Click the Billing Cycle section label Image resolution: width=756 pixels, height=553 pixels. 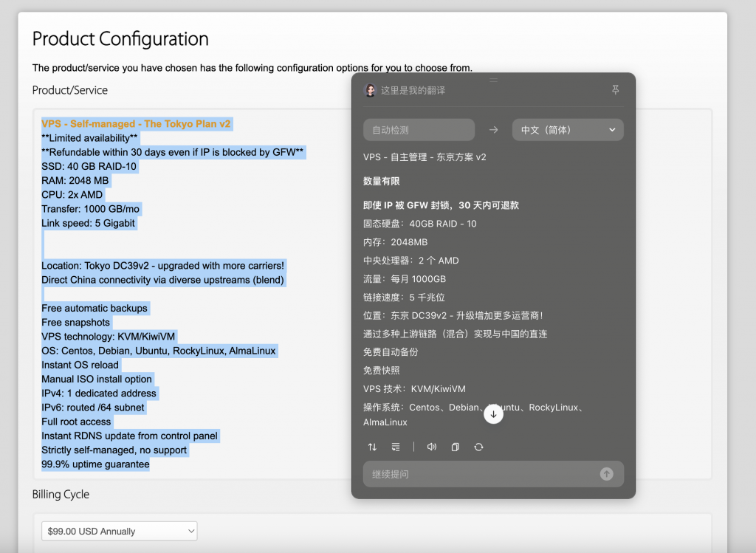(x=61, y=494)
